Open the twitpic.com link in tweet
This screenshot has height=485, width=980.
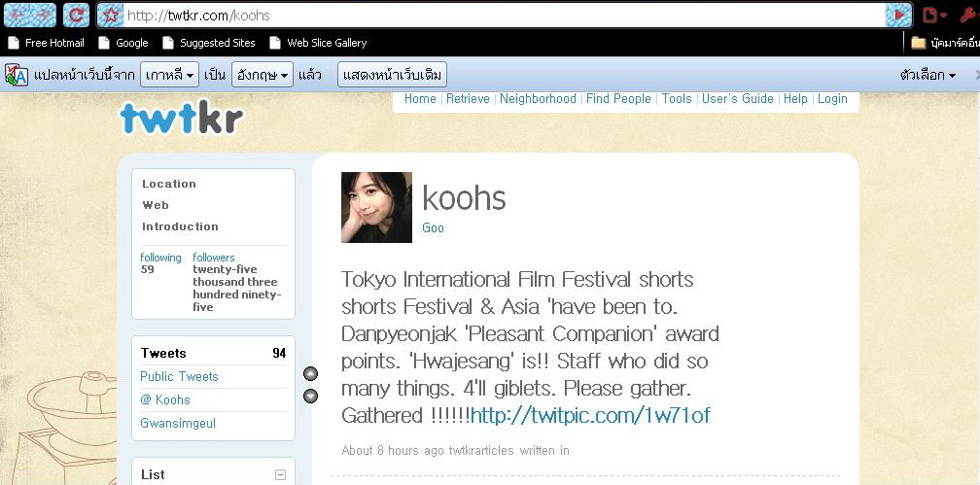(x=590, y=415)
